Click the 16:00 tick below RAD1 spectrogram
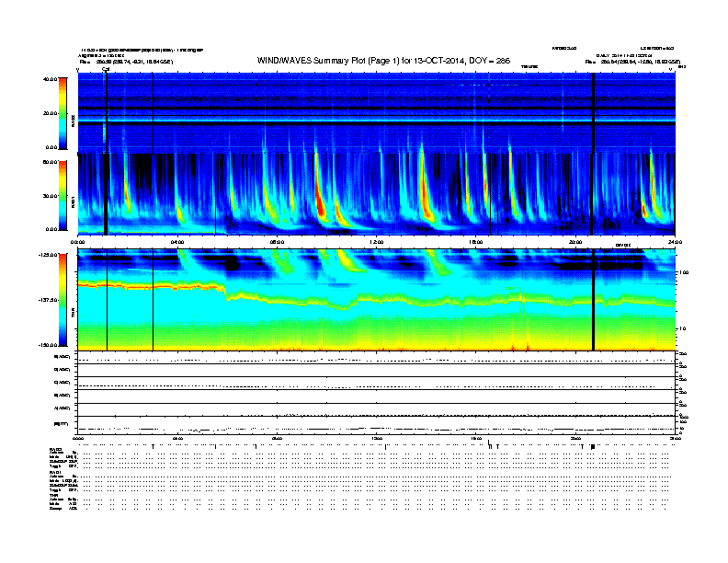 [476, 242]
